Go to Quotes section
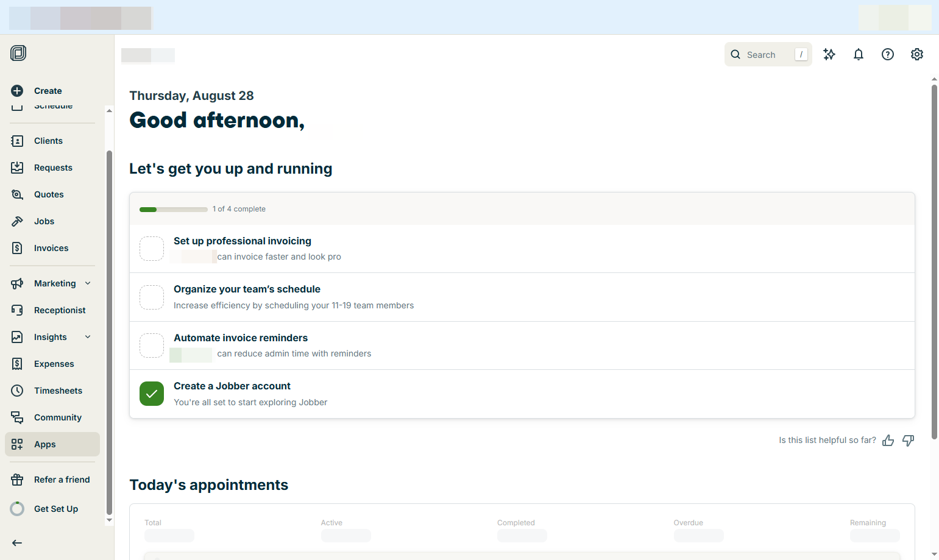The height and width of the screenshot is (560, 939). click(52, 194)
